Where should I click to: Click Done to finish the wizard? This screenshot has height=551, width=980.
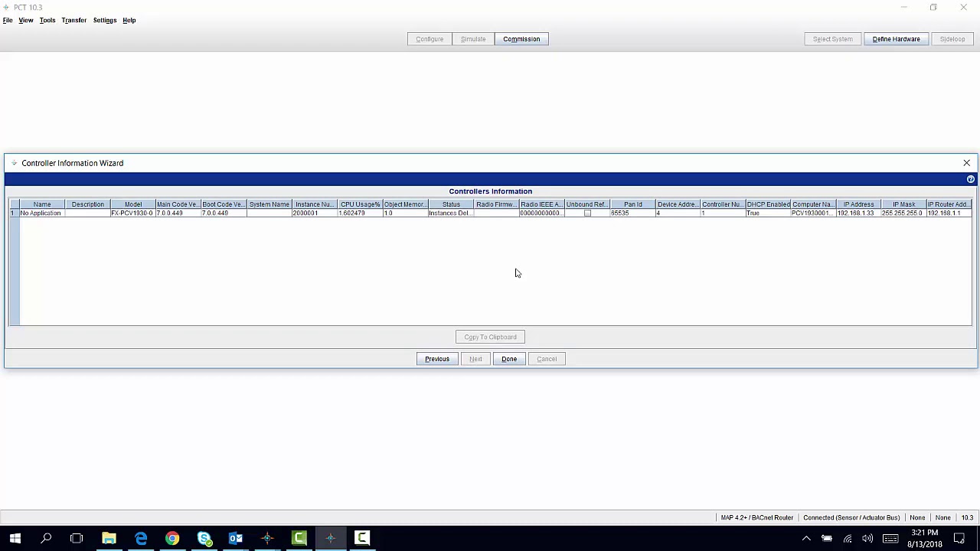[509, 359]
